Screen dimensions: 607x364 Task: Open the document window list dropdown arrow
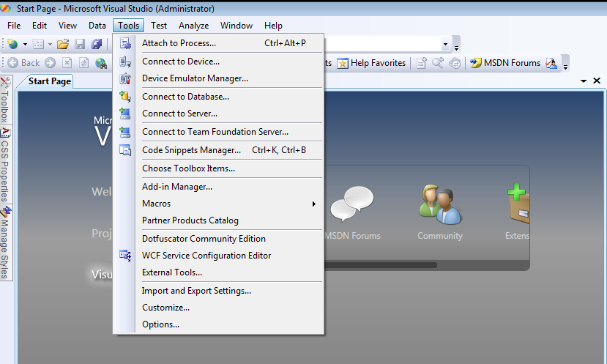pos(584,81)
